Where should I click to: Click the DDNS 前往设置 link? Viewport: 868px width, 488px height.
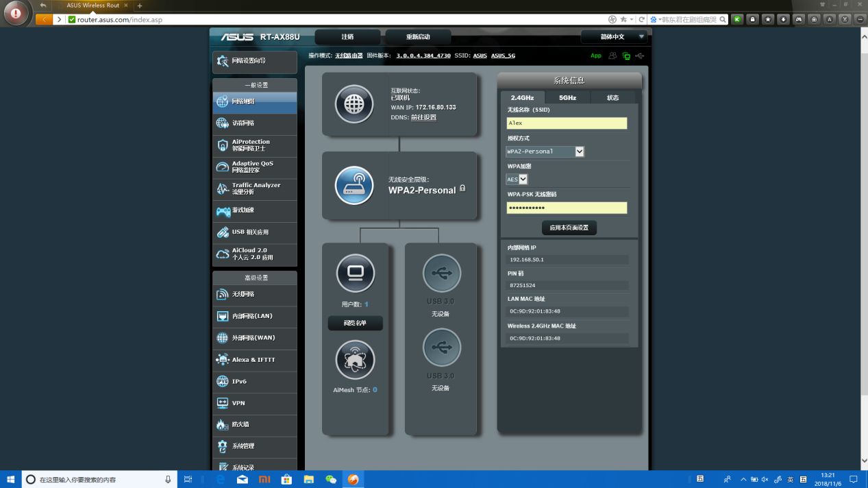pos(423,117)
